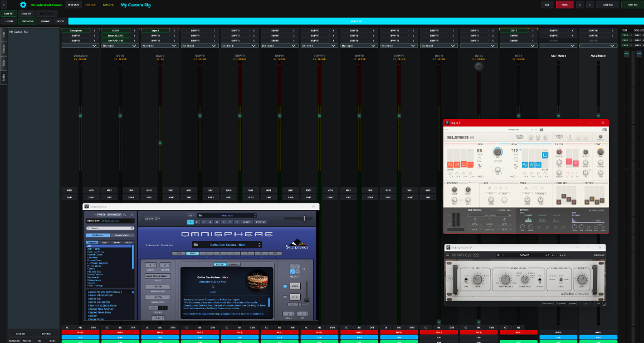Select part 1 button in Omnisphere
The height and width of the screenshot is (343, 644).
coord(190,222)
